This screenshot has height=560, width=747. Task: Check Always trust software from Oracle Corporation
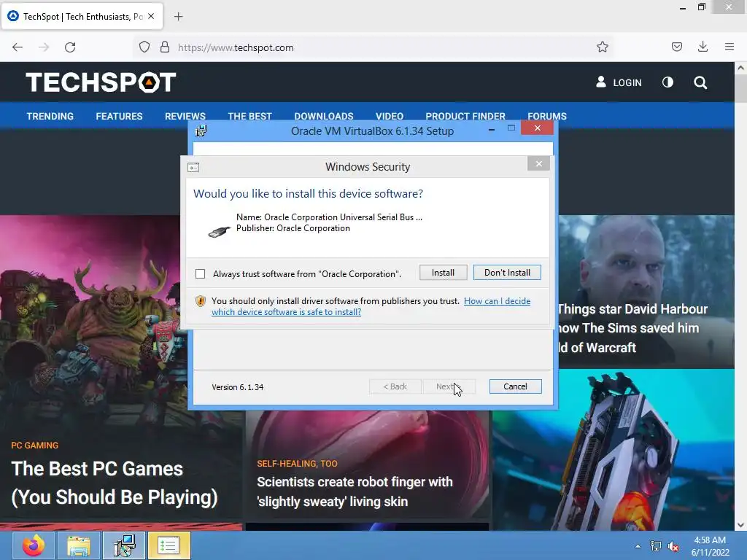tap(200, 274)
